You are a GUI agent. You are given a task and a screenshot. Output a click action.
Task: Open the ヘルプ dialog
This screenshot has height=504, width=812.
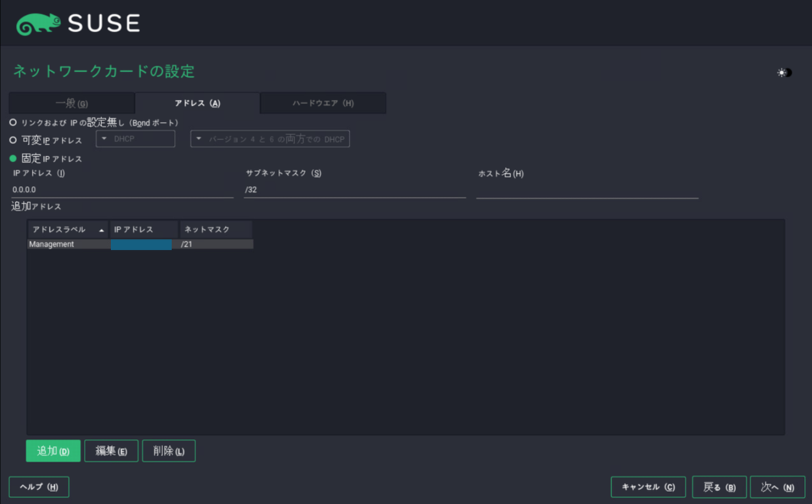pos(39,486)
